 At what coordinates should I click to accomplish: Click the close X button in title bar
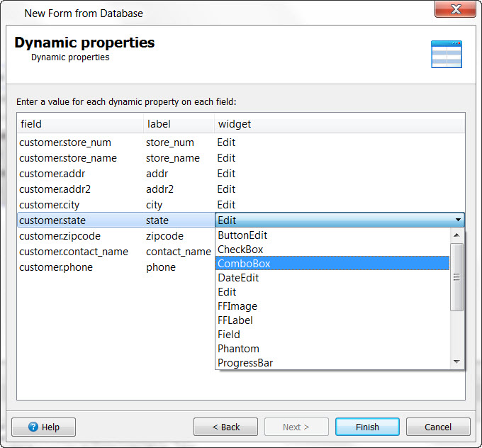pos(454,12)
